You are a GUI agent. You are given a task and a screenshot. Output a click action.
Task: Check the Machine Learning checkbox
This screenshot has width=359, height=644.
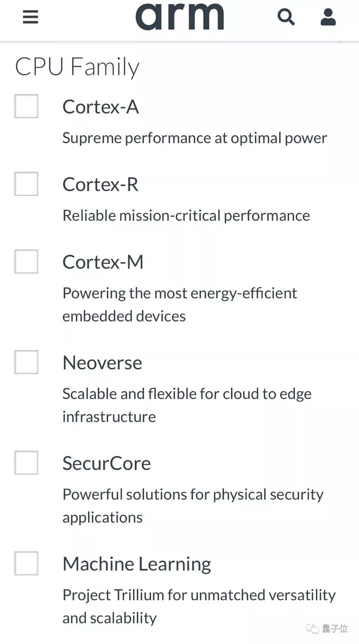tap(26, 564)
